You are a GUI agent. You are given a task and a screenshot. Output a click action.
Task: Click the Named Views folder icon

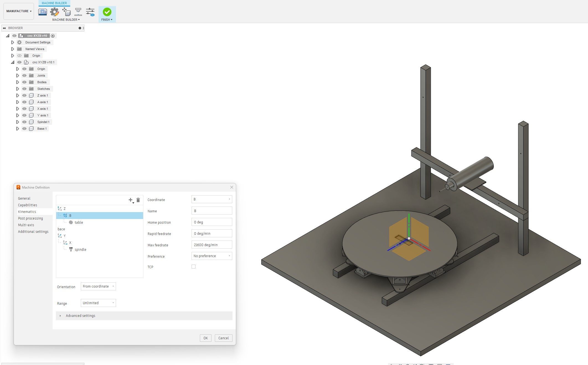[19, 49]
